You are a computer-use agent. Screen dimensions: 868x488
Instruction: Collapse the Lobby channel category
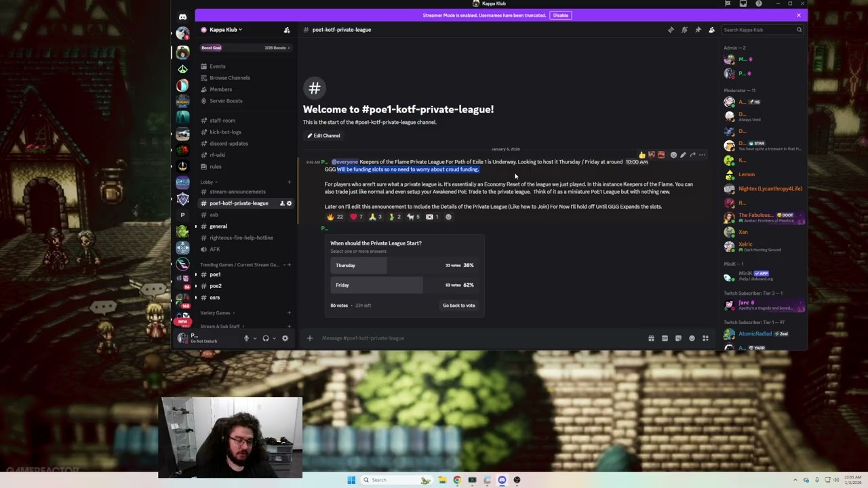coord(208,182)
